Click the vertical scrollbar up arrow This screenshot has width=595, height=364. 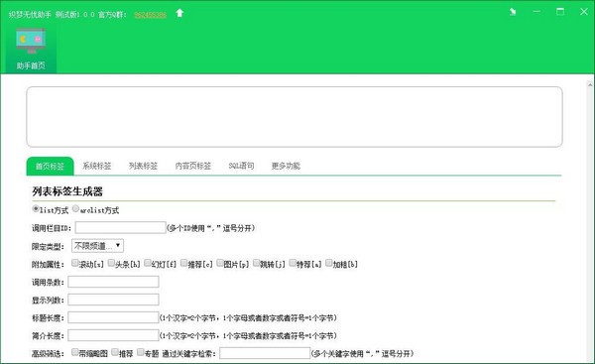pos(590,85)
